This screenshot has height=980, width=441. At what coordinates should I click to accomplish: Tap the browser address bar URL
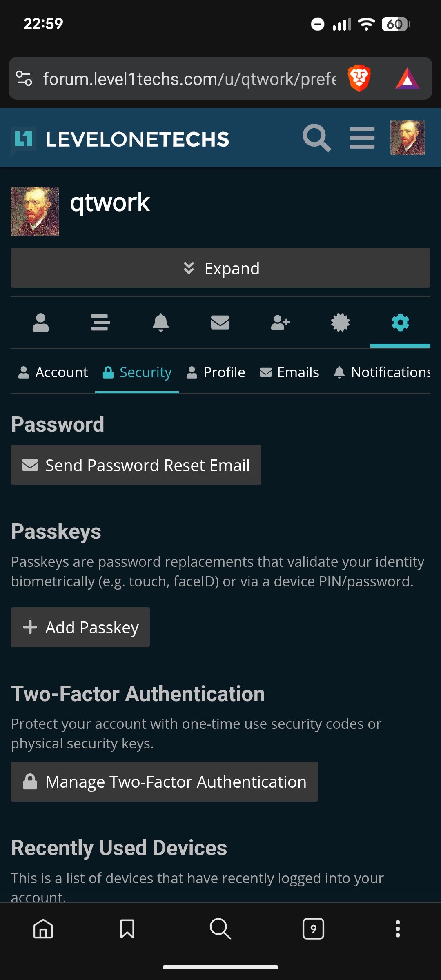(189, 79)
